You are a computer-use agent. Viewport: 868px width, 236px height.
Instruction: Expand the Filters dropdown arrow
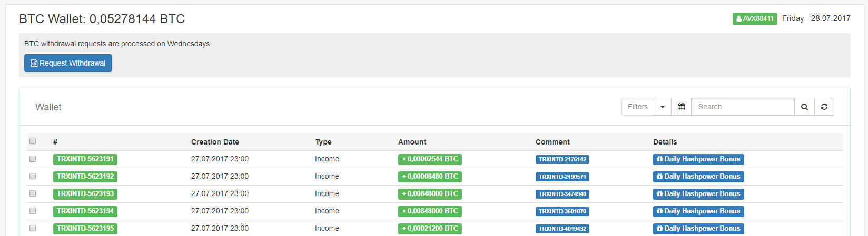click(x=663, y=107)
